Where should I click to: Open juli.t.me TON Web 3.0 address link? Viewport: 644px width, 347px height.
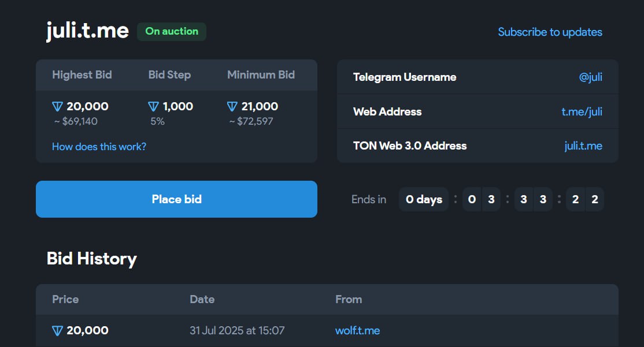583,146
